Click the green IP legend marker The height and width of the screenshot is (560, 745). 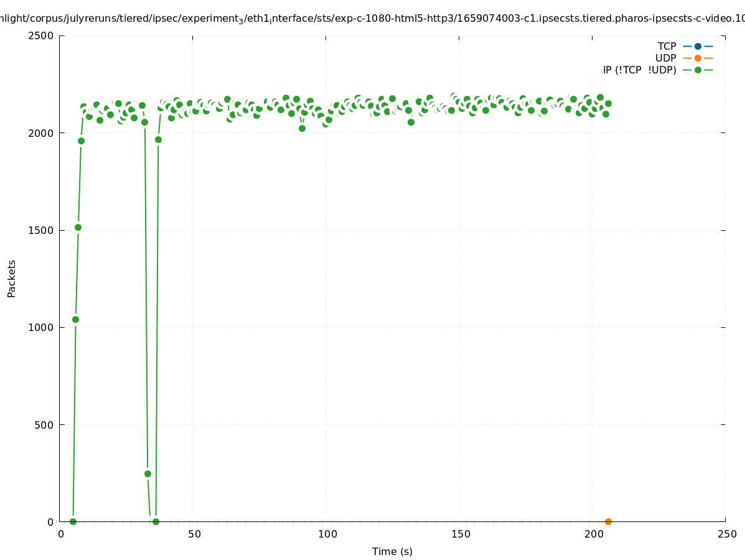tap(698, 70)
